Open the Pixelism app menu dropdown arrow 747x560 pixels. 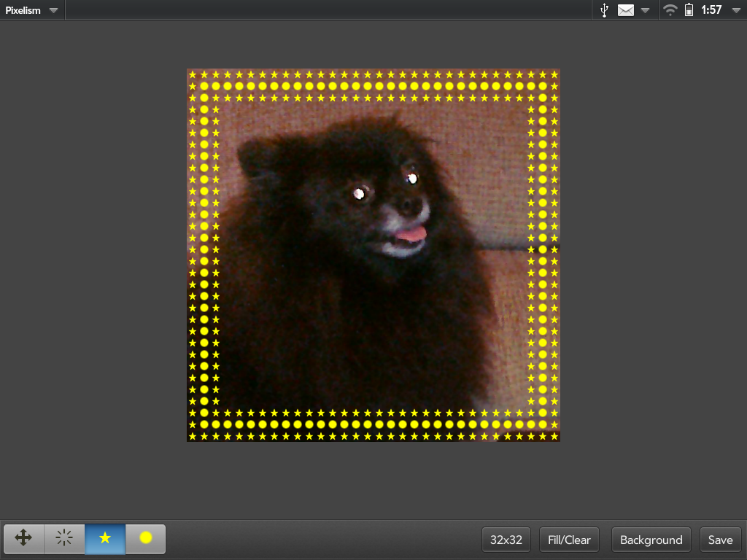point(53,10)
